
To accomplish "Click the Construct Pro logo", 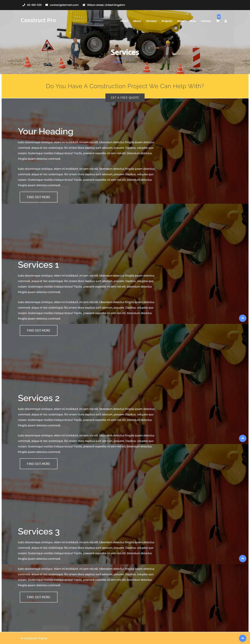I will coord(38,20).
